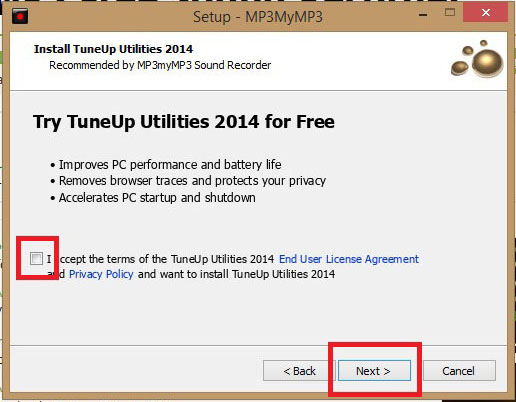Maximize the Setup - MP3MyMP3 window
Image resolution: width=516 pixels, height=402 pixels.
click(450, 13)
